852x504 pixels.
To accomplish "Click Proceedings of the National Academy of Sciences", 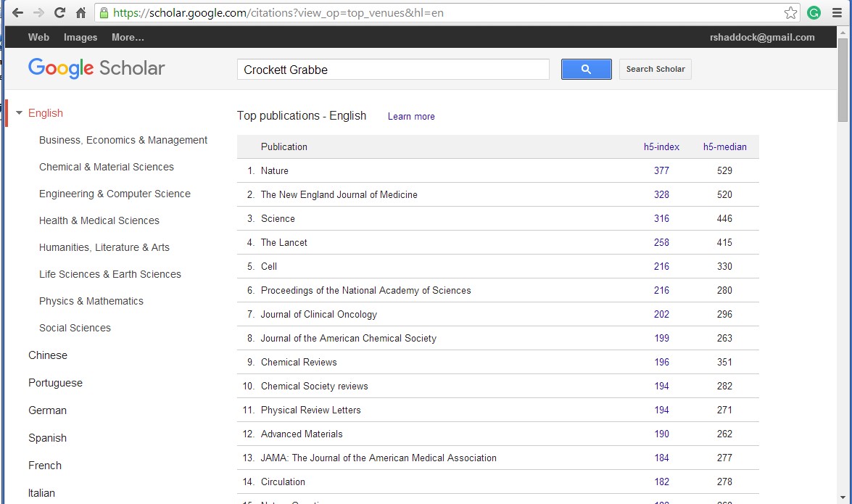I will tap(365, 290).
